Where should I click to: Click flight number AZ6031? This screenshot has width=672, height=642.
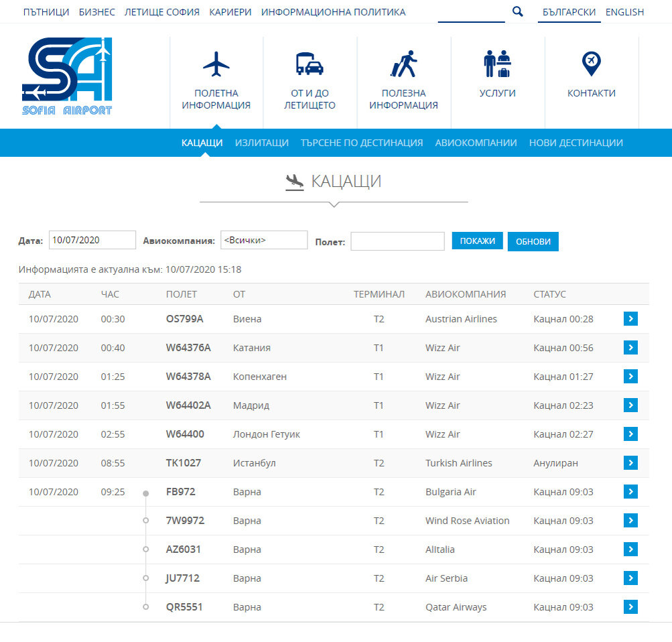[x=183, y=550]
